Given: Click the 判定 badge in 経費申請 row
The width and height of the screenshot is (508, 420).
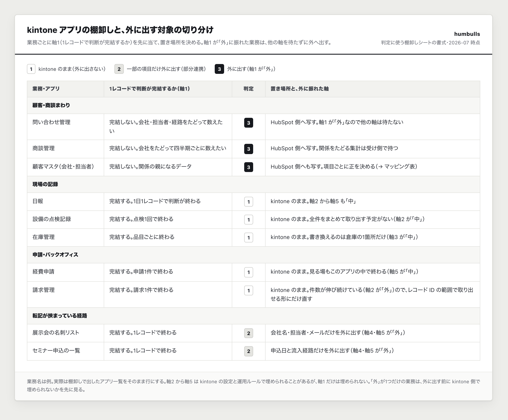Looking at the screenshot, I should click(248, 272).
